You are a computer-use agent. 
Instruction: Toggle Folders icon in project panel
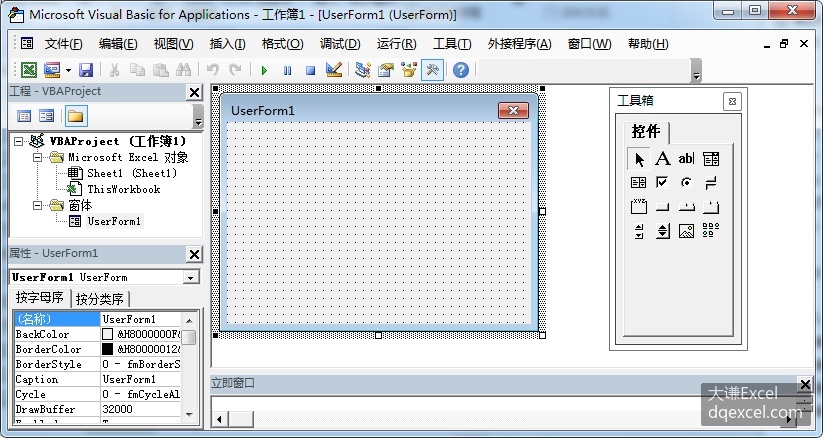pos(76,116)
